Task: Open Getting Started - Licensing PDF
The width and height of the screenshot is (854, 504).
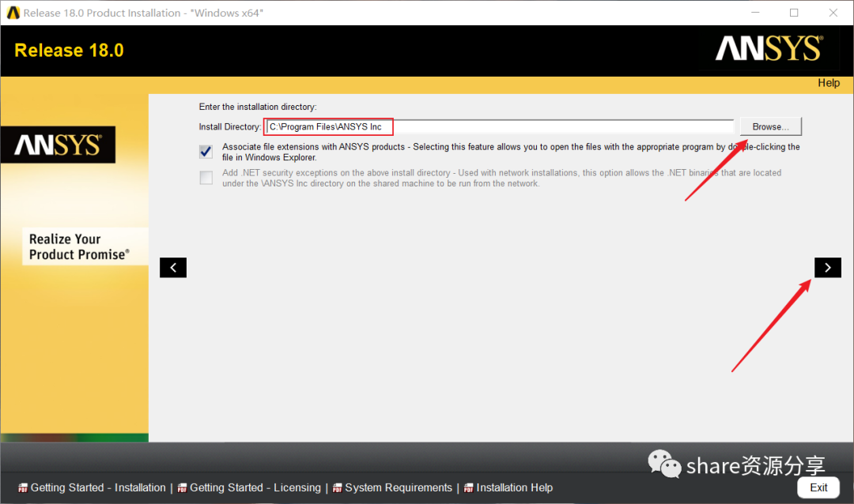Action: (249, 487)
